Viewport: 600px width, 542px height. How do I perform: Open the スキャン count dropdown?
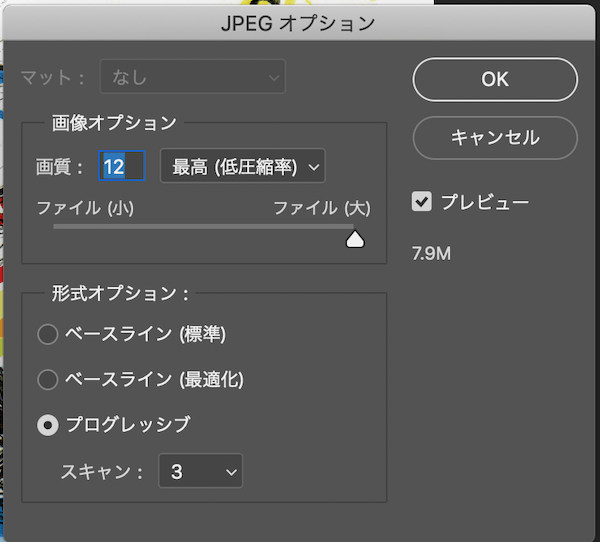201,471
